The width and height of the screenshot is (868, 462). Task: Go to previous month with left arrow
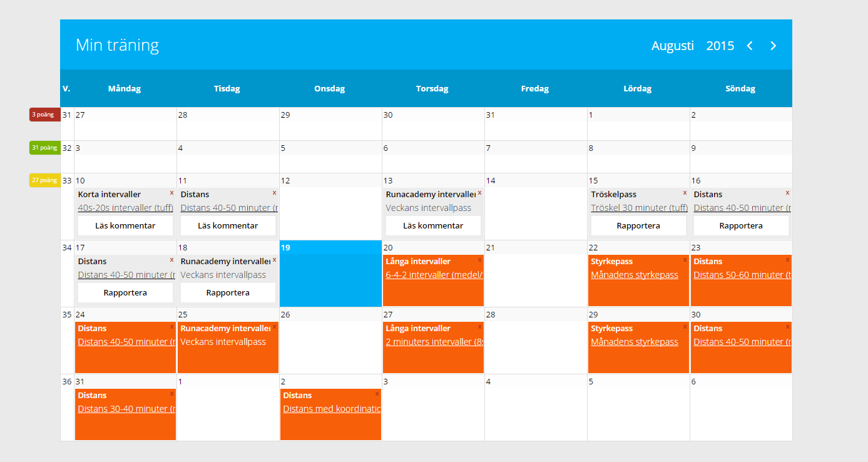(x=750, y=46)
